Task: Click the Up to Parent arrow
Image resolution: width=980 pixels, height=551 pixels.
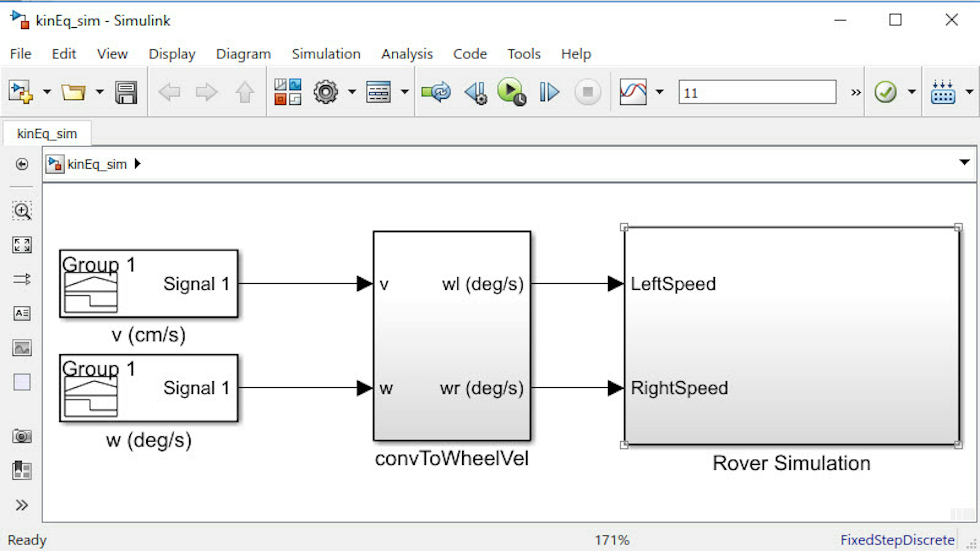Action: coord(245,92)
